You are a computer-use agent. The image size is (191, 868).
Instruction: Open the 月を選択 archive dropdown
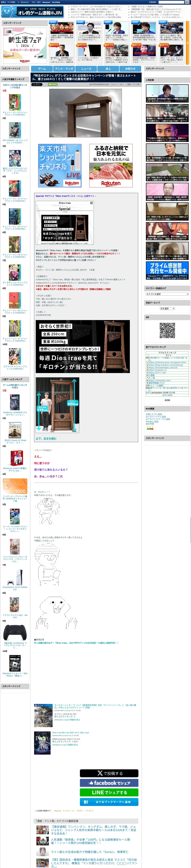pyautogui.click(x=167, y=309)
